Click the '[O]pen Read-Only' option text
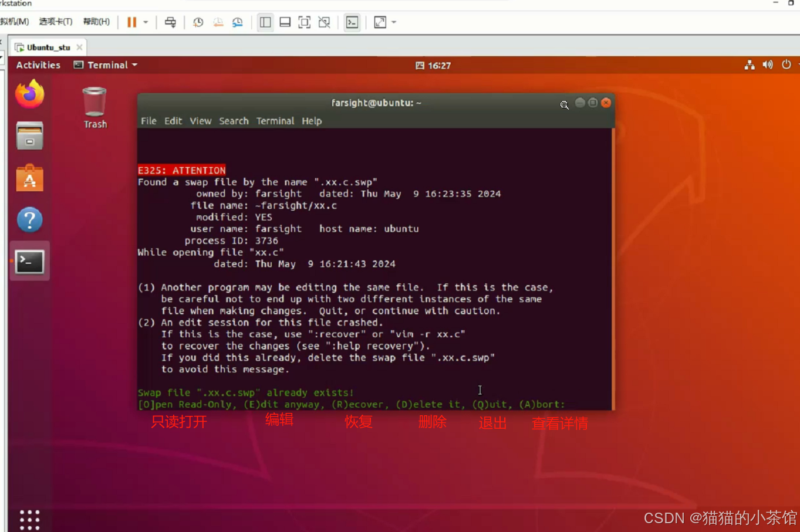The width and height of the screenshot is (800, 532). click(187, 404)
